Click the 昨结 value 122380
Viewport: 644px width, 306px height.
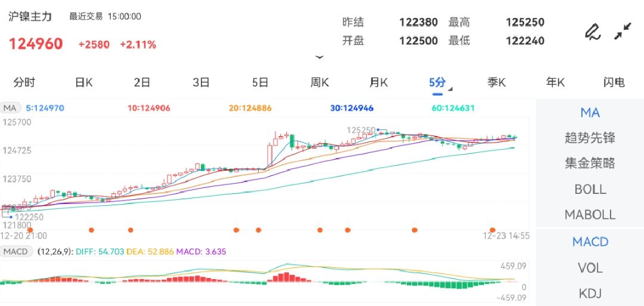[419, 22]
